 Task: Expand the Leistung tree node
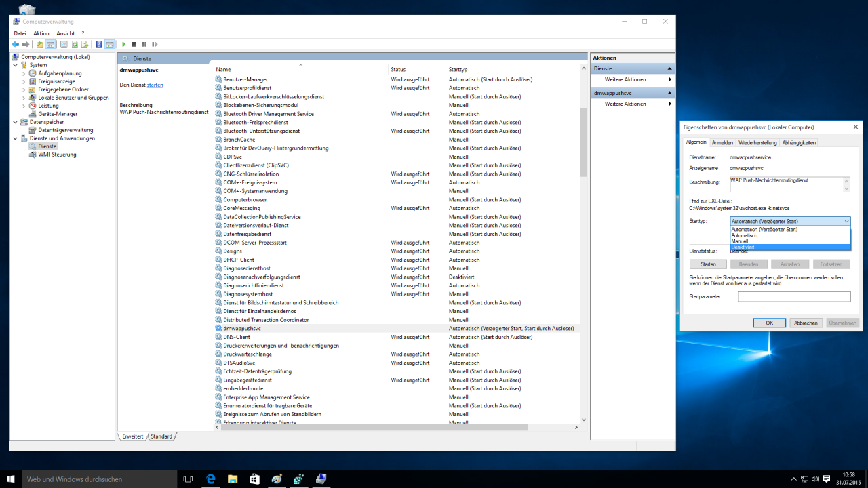tap(24, 106)
